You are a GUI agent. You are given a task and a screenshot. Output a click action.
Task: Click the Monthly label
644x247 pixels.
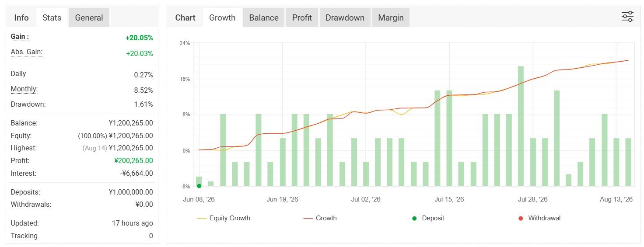click(24, 89)
